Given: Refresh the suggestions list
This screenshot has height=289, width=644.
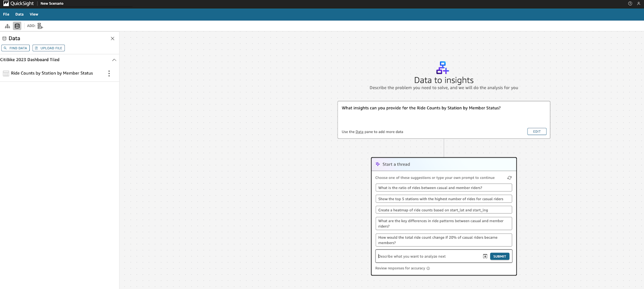Looking at the screenshot, I should click(510, 178).
